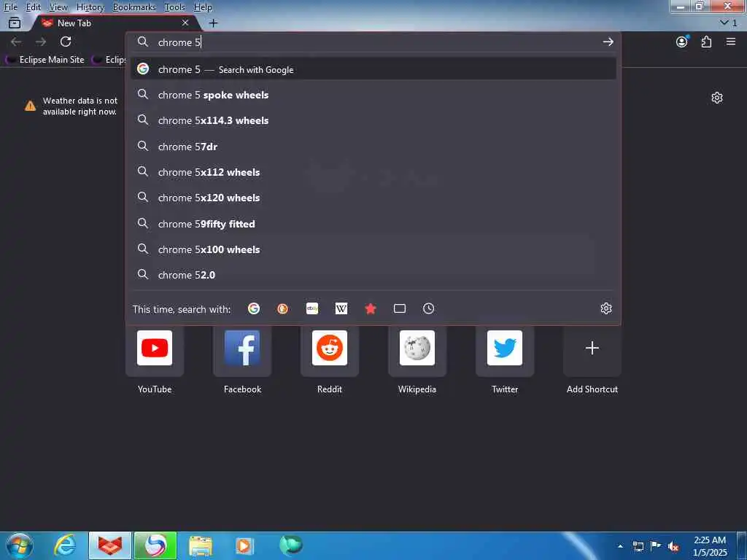Close the New Tab tab
This screenshot has height=560, width=747.
[185, 23]
